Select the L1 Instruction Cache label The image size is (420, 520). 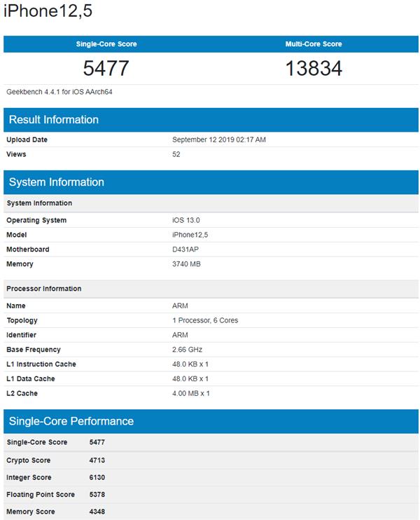[41, 364]
